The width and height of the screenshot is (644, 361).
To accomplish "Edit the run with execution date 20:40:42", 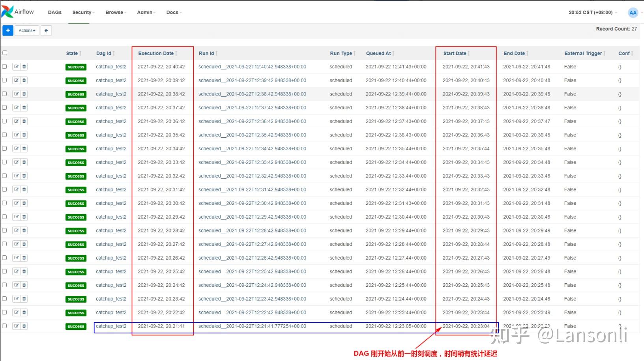I will [x=16, y=67].
